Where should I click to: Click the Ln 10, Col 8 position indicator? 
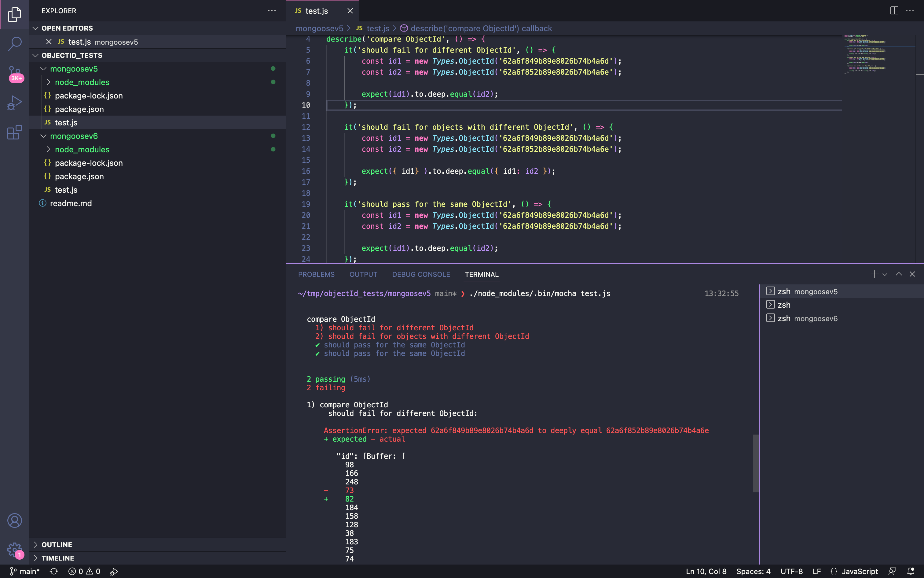click(x=706, y=571)
